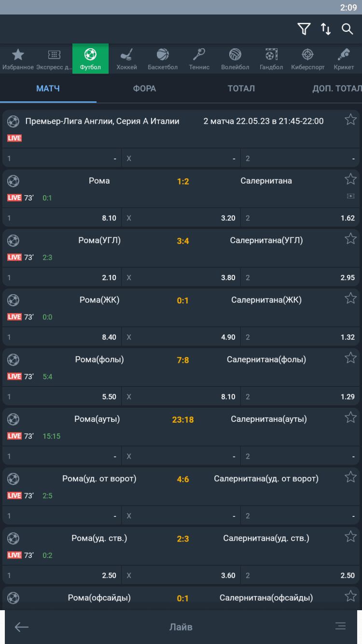Favorite the Рома(УГЛ) corners match
Viewport: 362px width, 644px height.
point(350,239)
